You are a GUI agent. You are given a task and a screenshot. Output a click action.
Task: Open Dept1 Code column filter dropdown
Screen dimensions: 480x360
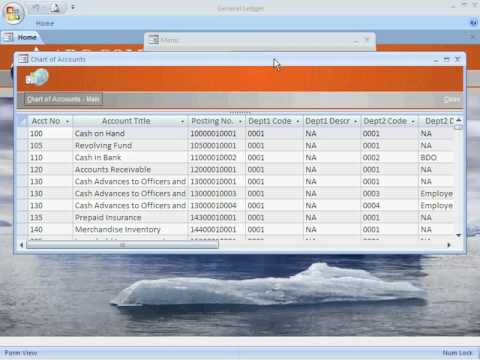pyautogui.click(x=297, y=121)
